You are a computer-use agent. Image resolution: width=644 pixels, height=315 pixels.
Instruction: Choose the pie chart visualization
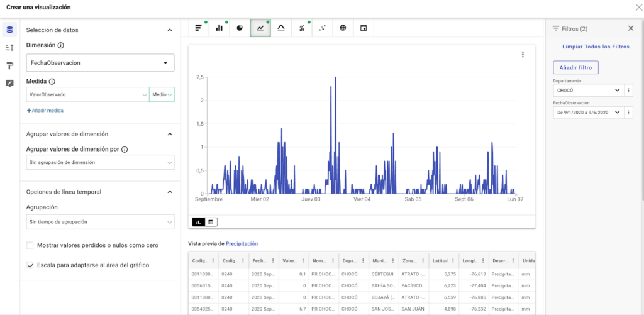[240, 28]
